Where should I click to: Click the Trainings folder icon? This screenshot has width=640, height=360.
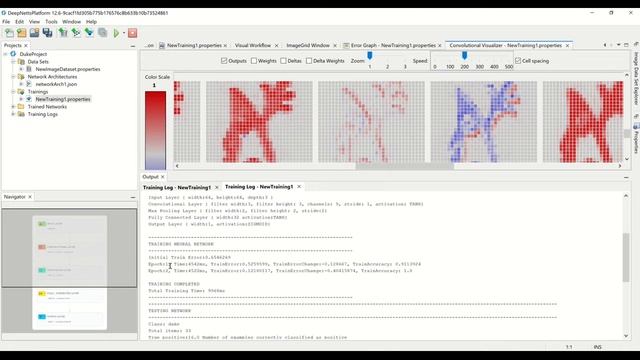pos(21,92)
